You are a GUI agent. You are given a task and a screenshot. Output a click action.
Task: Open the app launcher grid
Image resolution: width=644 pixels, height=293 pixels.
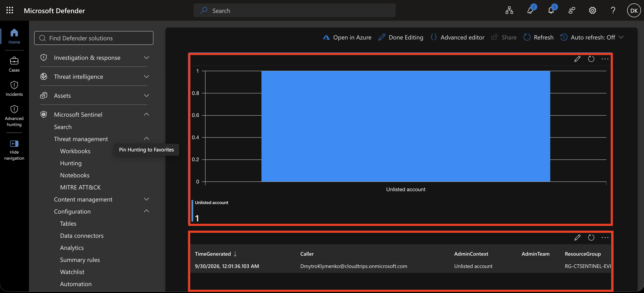click(x=10, y=10)
